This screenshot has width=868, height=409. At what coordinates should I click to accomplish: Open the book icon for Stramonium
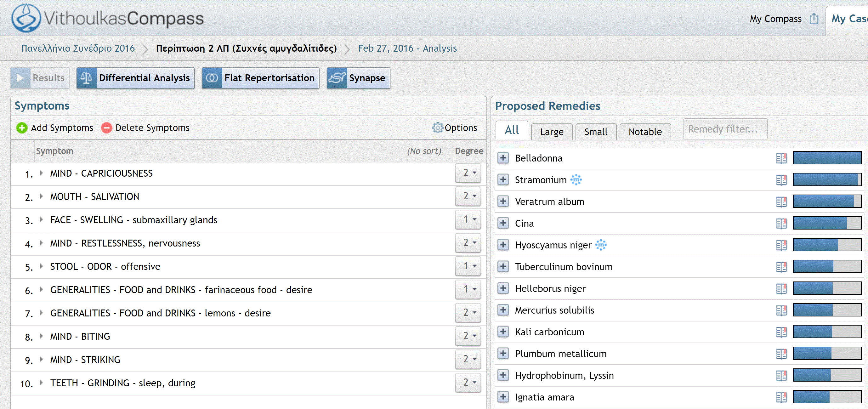click(x=781, y=180)
